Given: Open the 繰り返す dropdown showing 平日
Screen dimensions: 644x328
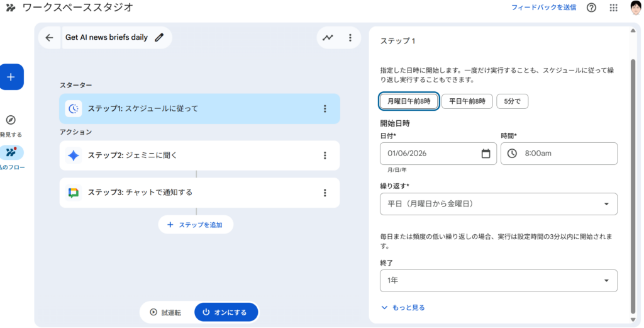Looking at the screenshot, I should coord(498,204).
